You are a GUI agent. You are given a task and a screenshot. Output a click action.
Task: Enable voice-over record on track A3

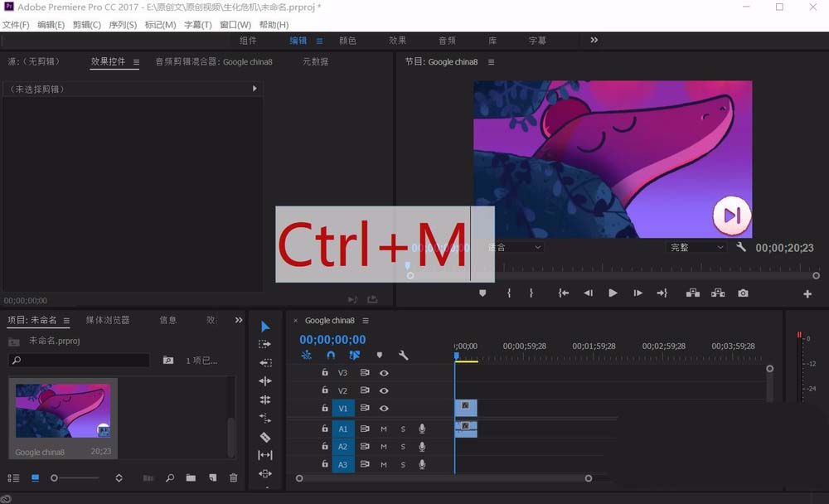[x=422, y=464]
